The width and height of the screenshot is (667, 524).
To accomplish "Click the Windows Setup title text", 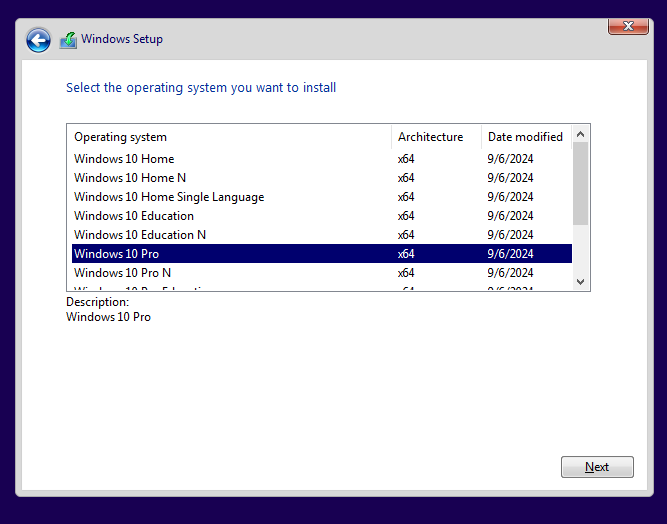I will coord(122,39).
